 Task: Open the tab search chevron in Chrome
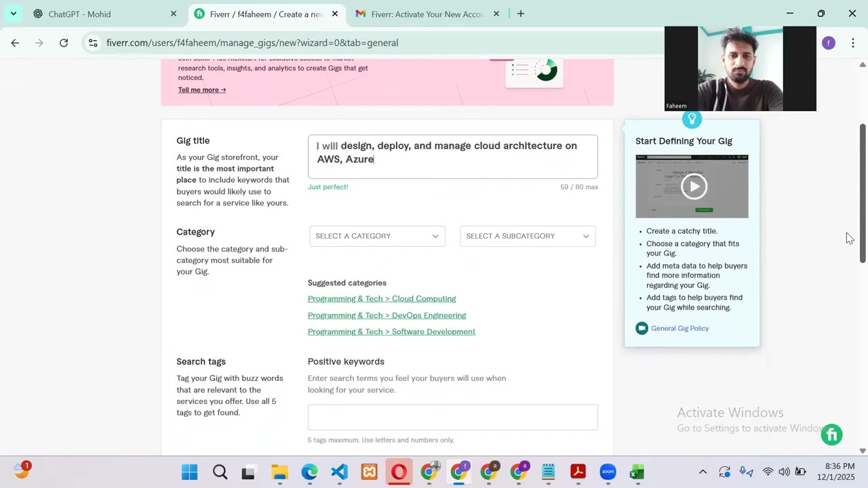coord(13,14)
